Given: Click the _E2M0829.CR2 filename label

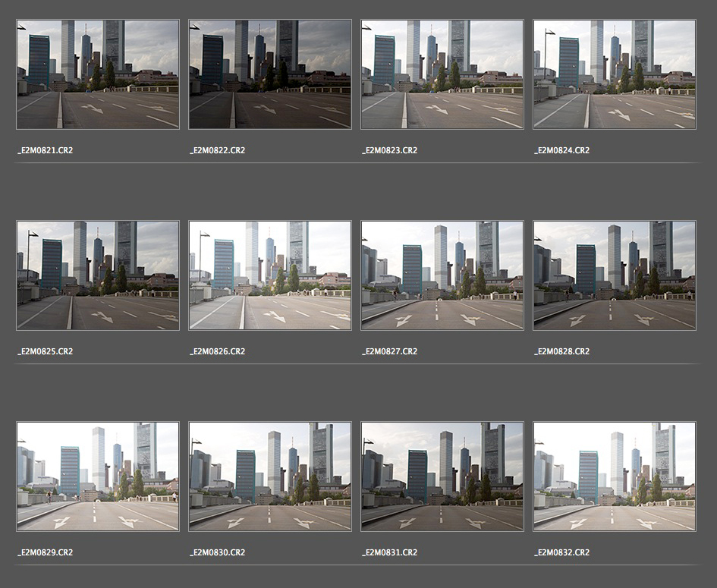Looking at the screenshot, I should coord(45,552).
